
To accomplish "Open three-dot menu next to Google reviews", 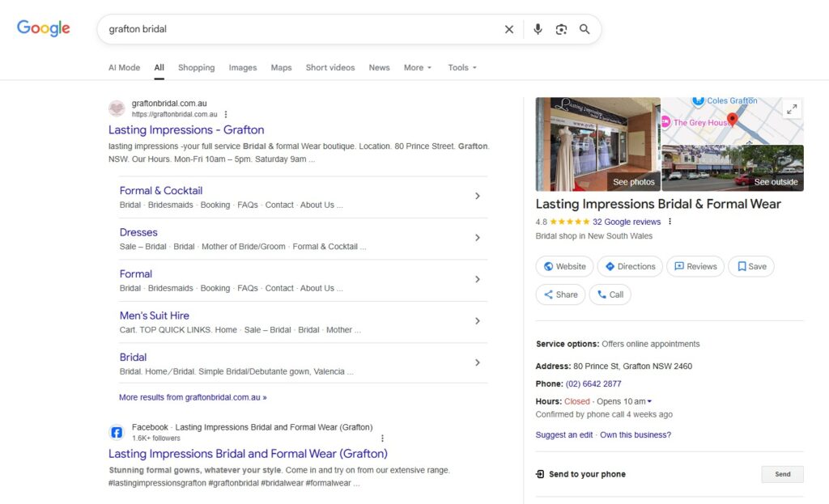I will 670,222.
